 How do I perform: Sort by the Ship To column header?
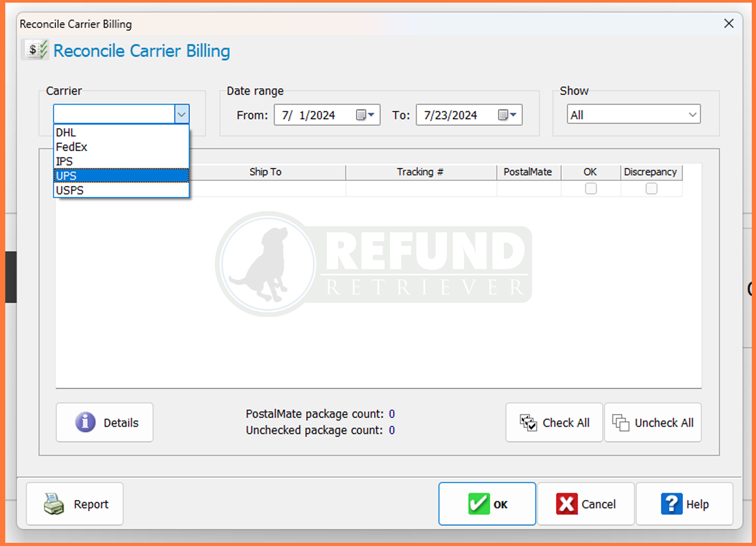(266, 172)
